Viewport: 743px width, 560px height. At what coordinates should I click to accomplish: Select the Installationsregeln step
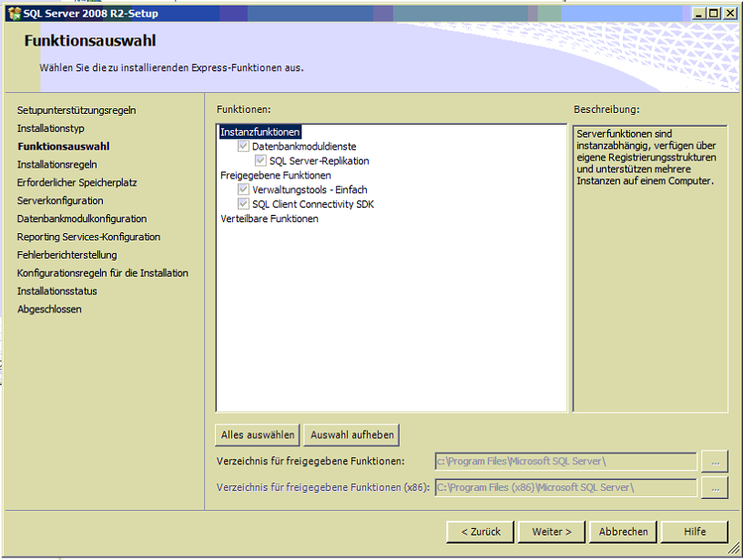click(56, 165)
